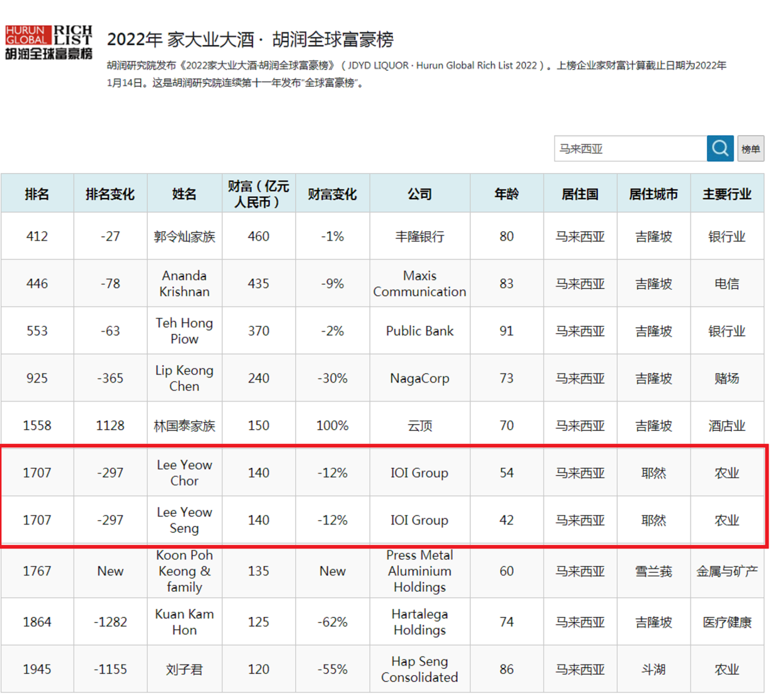Click Maxis Communication company entry
771x700 pixels.
(x=420, y=283)
